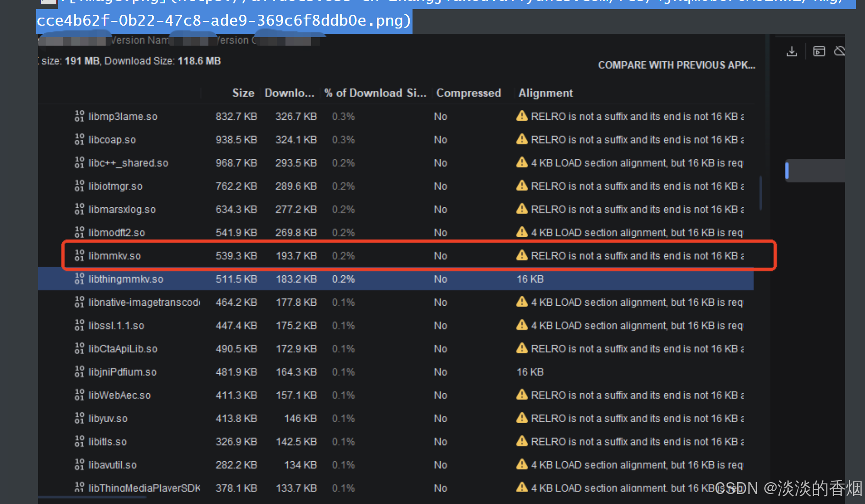This screenshot has height=504, width=865.
Task: Click the libitls.so file name
Action: [x=108, y=442]
